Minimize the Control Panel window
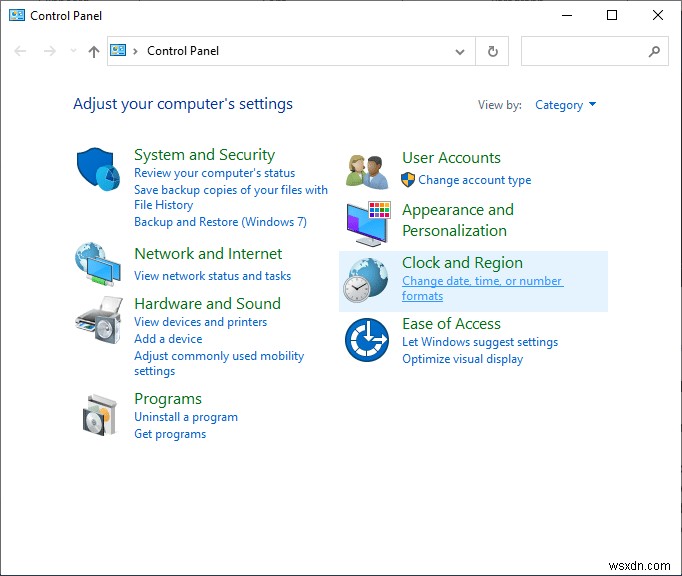This screenshot has height=576, width=682. click(567, 15)
